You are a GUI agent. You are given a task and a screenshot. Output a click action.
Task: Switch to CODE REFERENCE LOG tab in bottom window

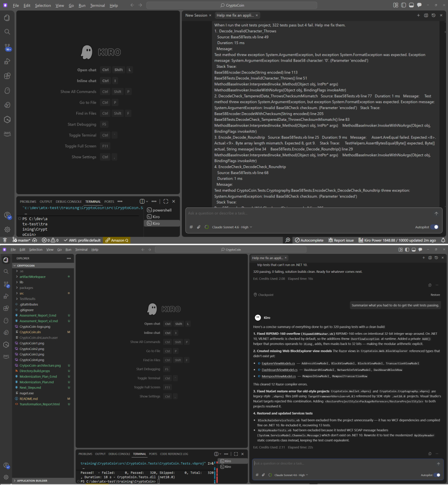pyautogui.click(x=174, y=454)
